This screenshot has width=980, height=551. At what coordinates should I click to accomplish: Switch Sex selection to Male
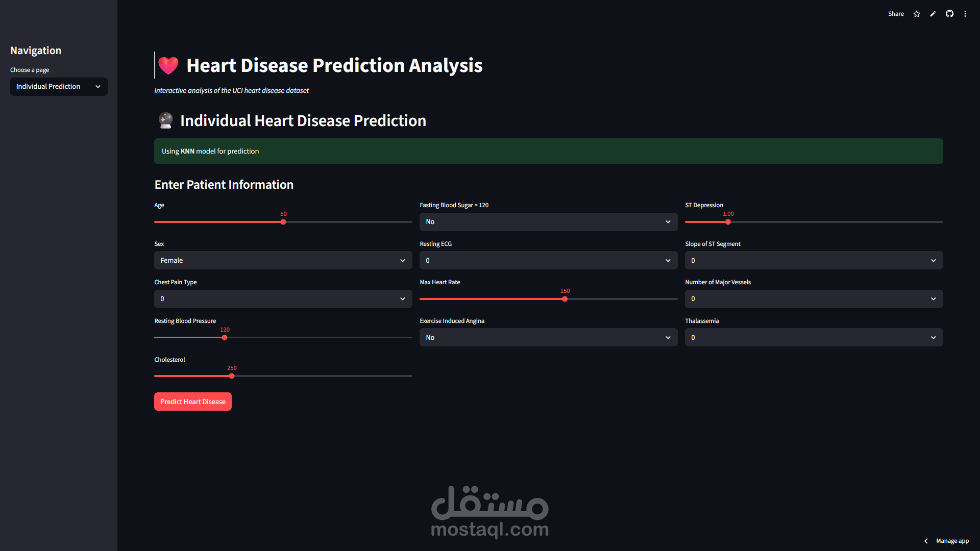pos(283,260)
